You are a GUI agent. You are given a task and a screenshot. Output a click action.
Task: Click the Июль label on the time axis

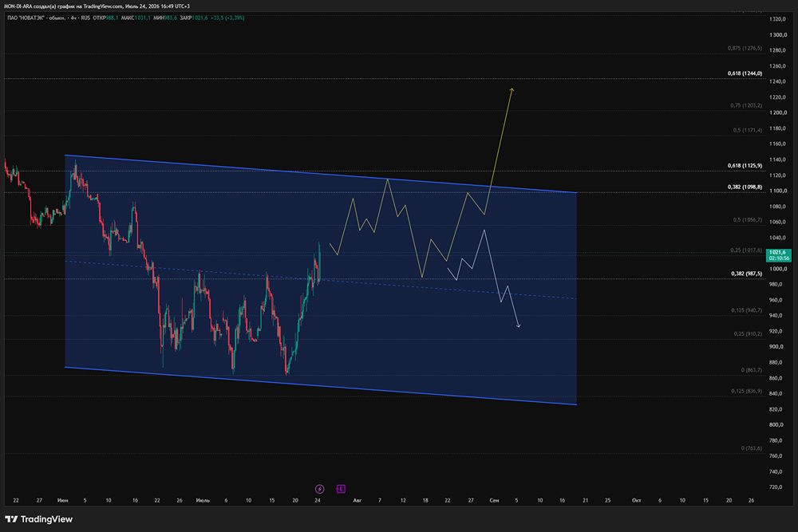click(x=203, y=500)
